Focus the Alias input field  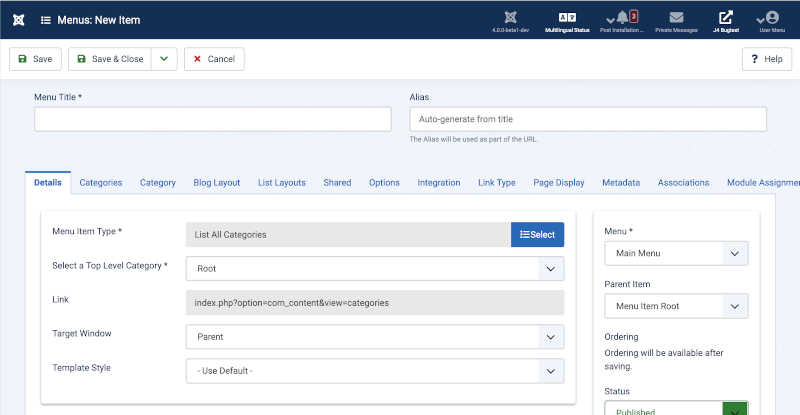point(588,119)
